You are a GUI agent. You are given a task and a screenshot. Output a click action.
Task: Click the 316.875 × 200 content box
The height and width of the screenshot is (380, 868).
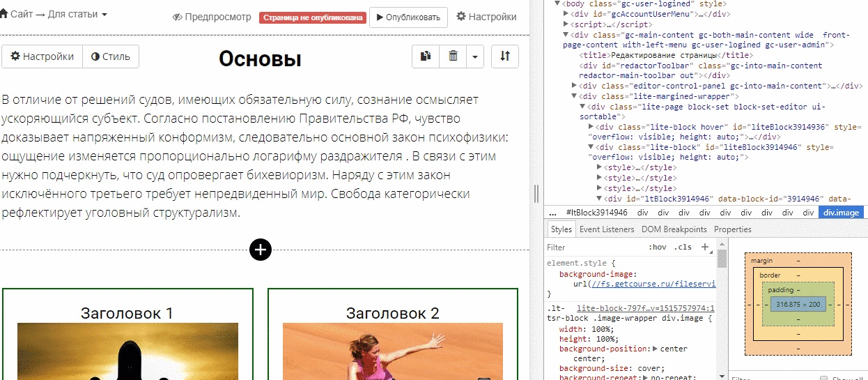[798, 304]
